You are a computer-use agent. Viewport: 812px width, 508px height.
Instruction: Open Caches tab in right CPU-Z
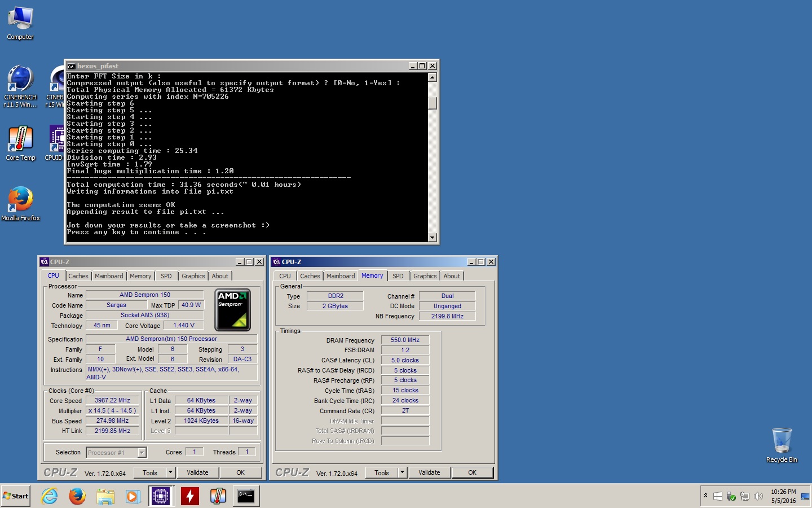click(310, 276)
